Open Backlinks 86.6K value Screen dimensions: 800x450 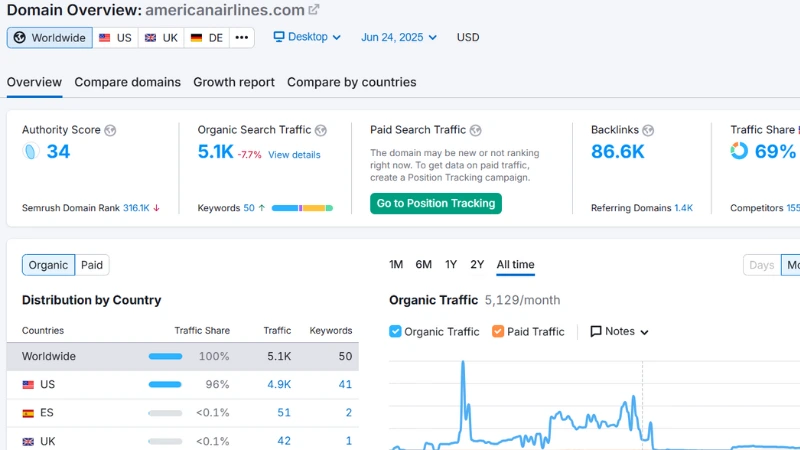tap(617, 152)
